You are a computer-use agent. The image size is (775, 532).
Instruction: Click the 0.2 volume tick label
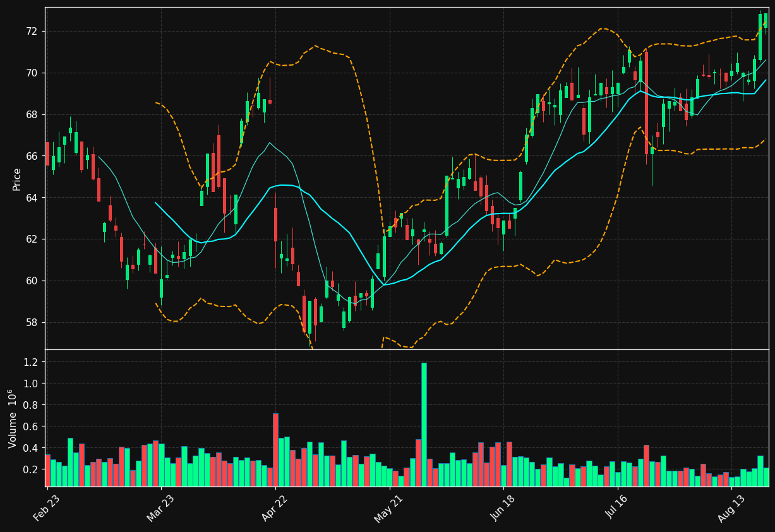(x=32, y=470)
